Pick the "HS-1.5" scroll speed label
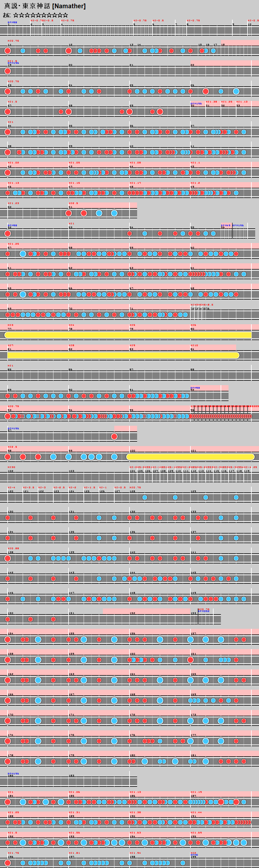This screenshot has height=868, width=259. pyautogui.click(x=90, y=487)
